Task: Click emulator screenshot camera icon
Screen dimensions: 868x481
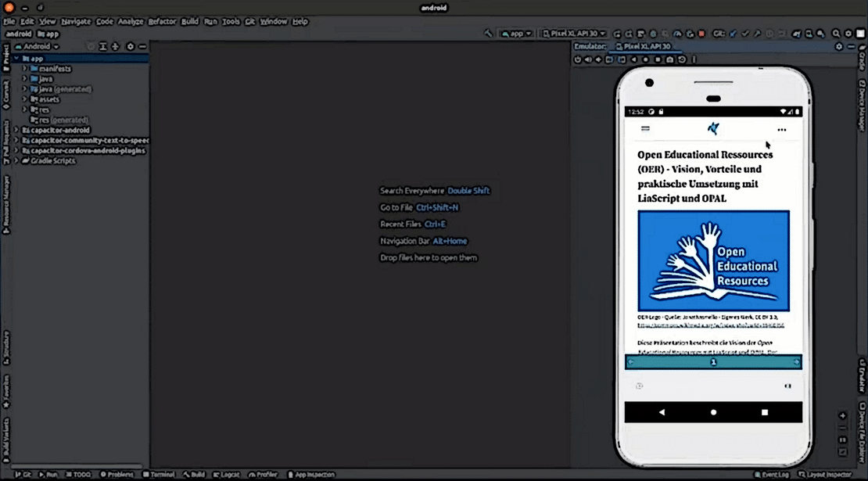Action: pyautogui.click(x=669, y=59)
